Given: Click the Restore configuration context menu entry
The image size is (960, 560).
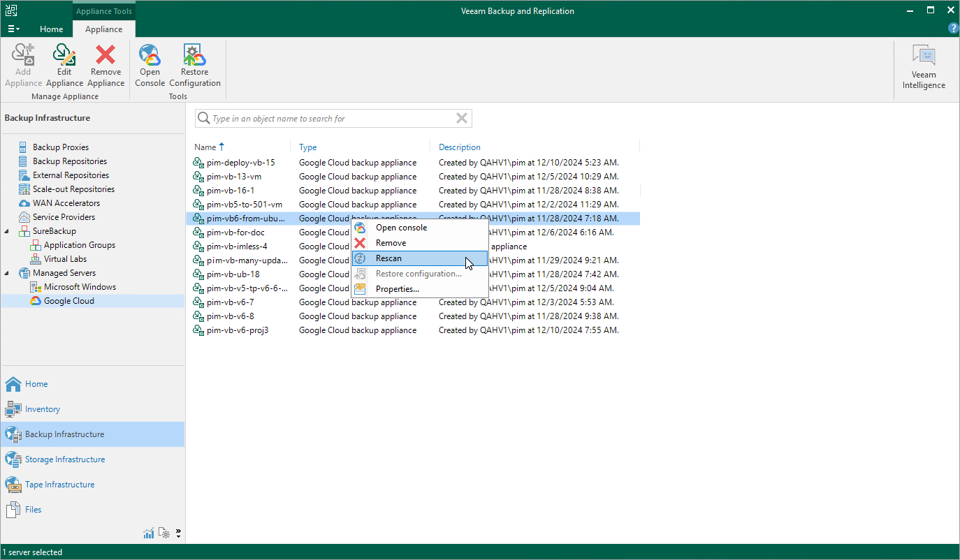Looking at the screenshot, I should tap(419, 274).
